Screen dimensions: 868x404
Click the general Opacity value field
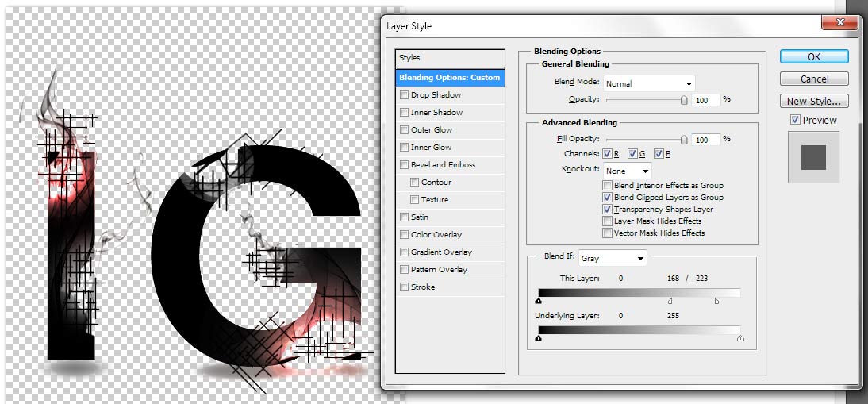[x=705, y=100]
